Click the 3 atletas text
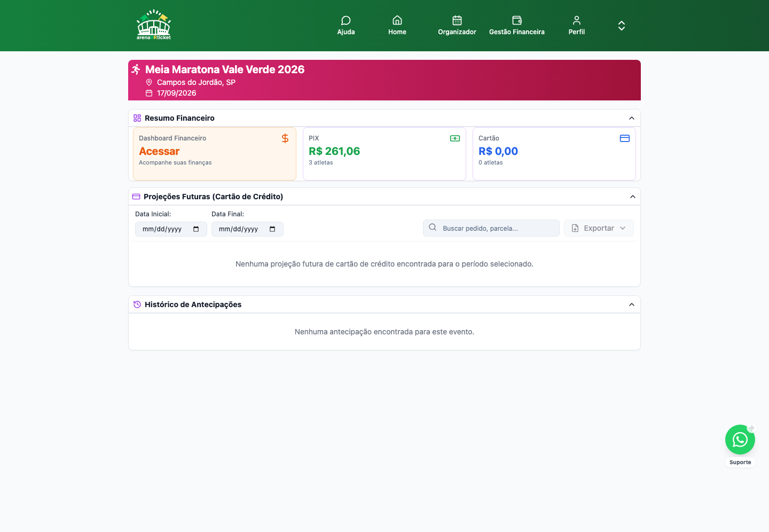Screen dimensions: 769x532 click(x=321, y=162)
